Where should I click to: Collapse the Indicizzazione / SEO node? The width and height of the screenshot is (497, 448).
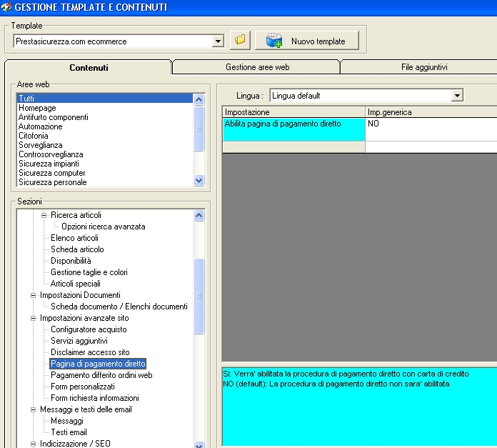pos(33,444)
